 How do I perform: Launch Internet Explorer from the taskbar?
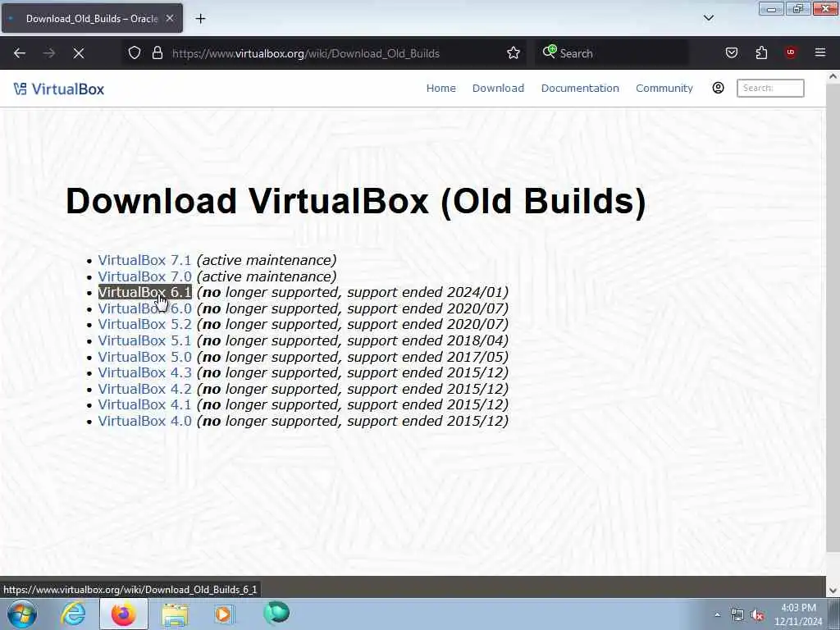click(x=73, y=614)
